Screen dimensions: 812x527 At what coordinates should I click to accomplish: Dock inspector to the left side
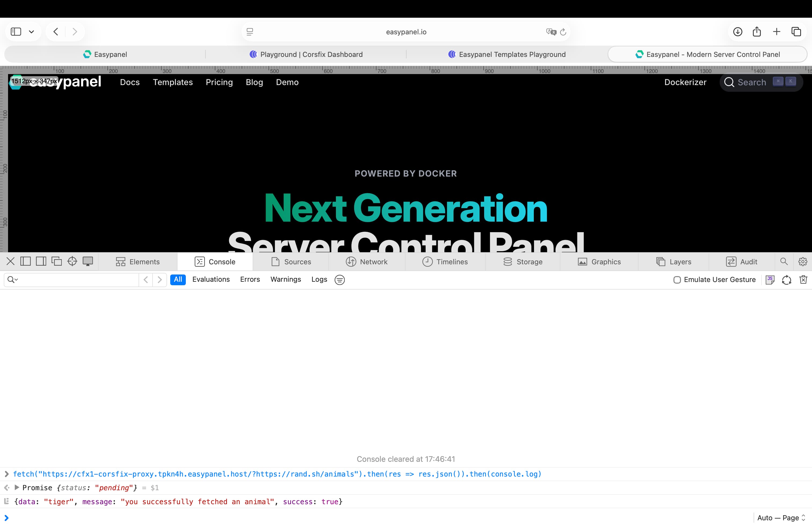(26, 261)
